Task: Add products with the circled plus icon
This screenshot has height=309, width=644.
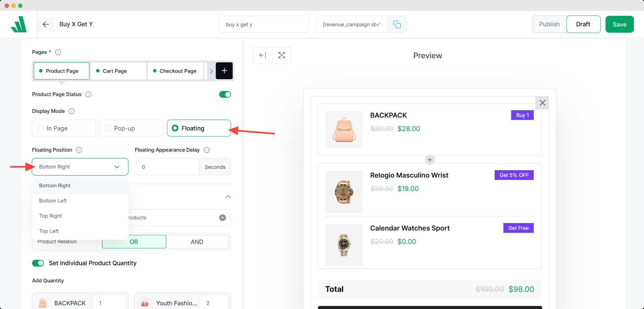Action: 223,218
